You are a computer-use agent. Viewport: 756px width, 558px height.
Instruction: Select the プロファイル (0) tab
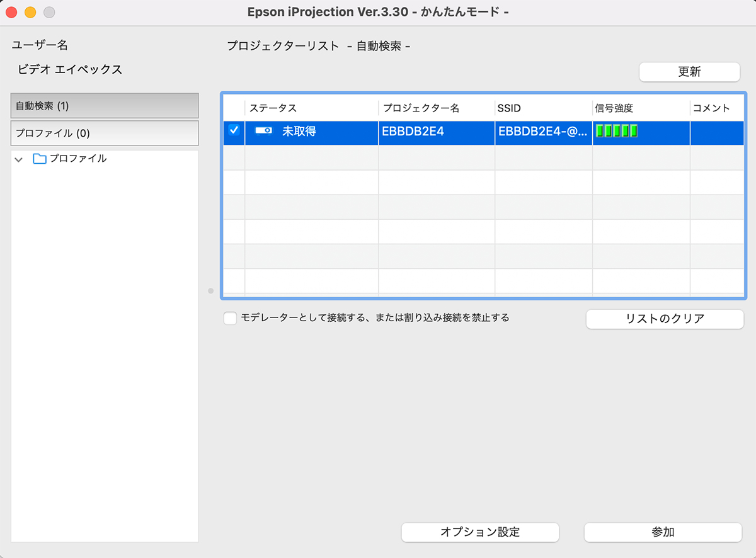click(105, 134)
